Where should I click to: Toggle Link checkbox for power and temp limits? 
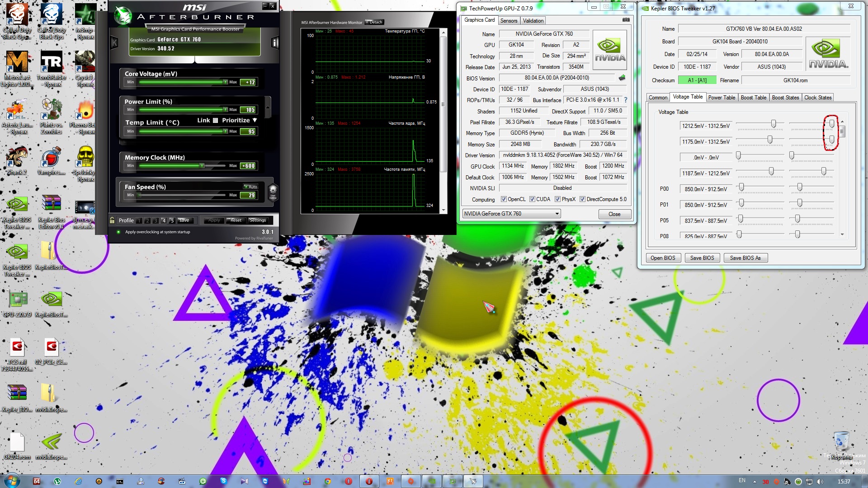[215, 120]
